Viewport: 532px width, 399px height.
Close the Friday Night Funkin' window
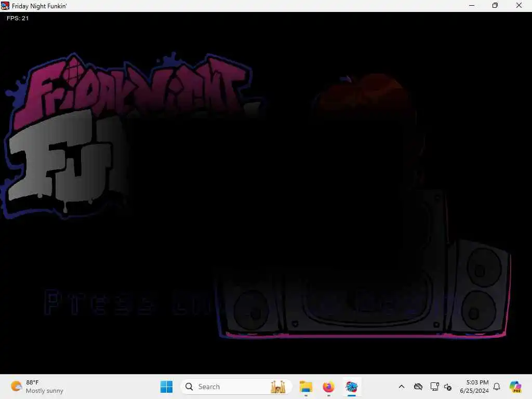tap(519, 6)
